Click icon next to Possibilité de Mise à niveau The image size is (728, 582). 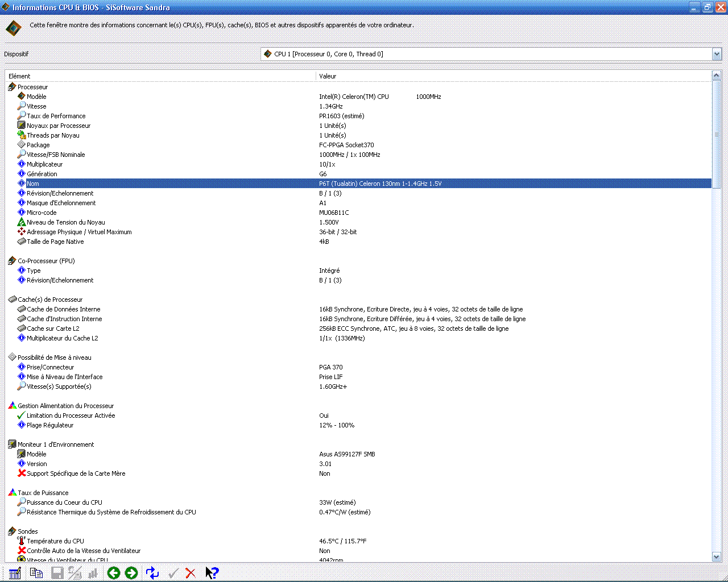coord(12,357)
